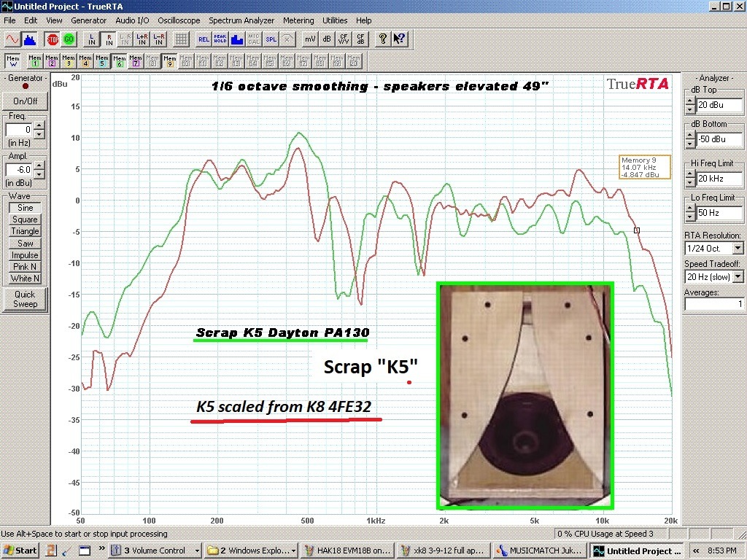This screenshot has height=560, width=747.
Task: Click the context help arrow-question icon
Action: [399, 39]
